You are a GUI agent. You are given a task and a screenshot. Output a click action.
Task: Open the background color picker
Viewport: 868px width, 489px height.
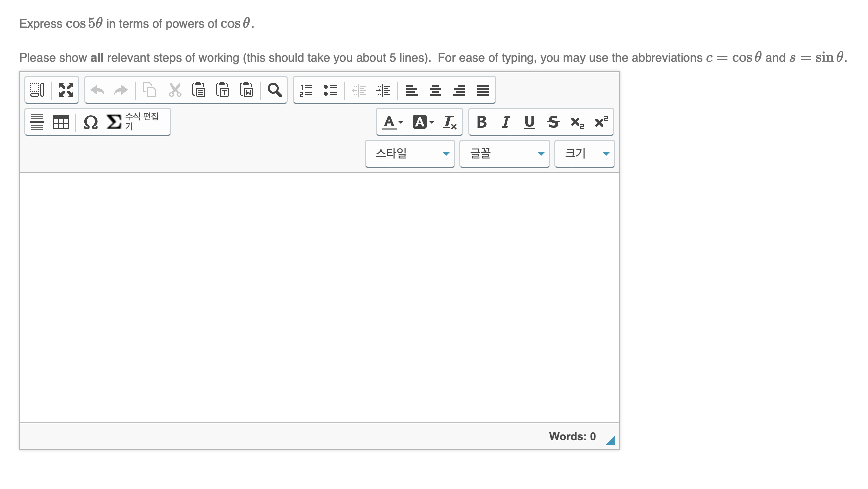(x=423, y=122)
